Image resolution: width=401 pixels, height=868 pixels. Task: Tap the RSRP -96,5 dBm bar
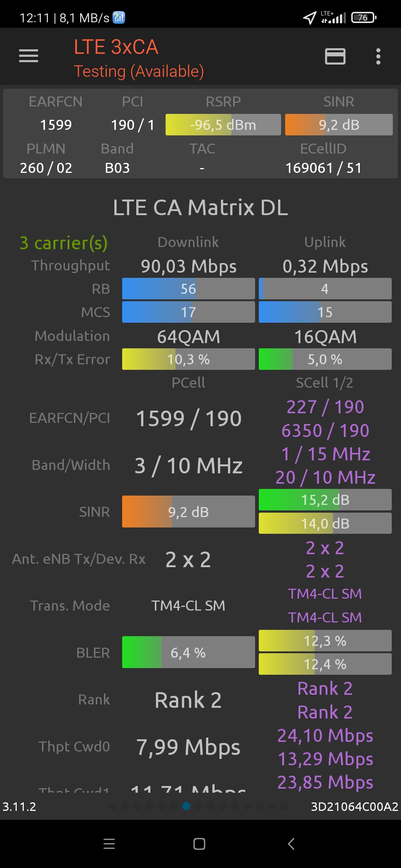[223, 125]
